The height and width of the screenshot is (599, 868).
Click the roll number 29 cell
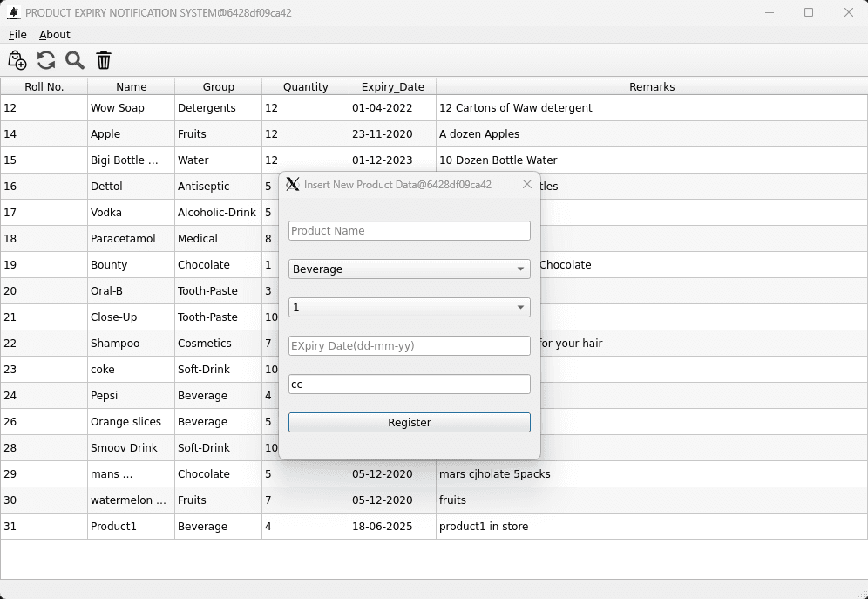[44, 474]
